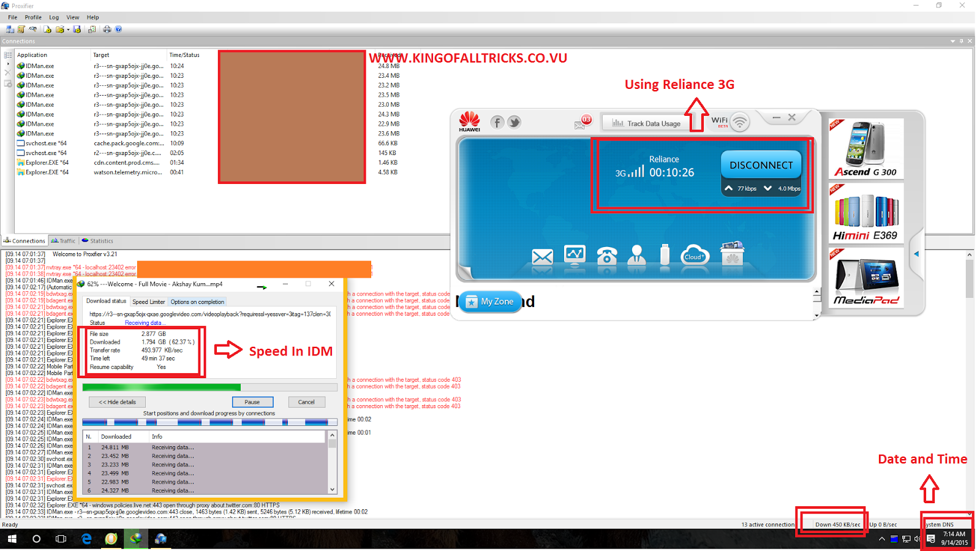Open the Log menu
The width and height of the screenshot is (980, 551).
[54, 17]
